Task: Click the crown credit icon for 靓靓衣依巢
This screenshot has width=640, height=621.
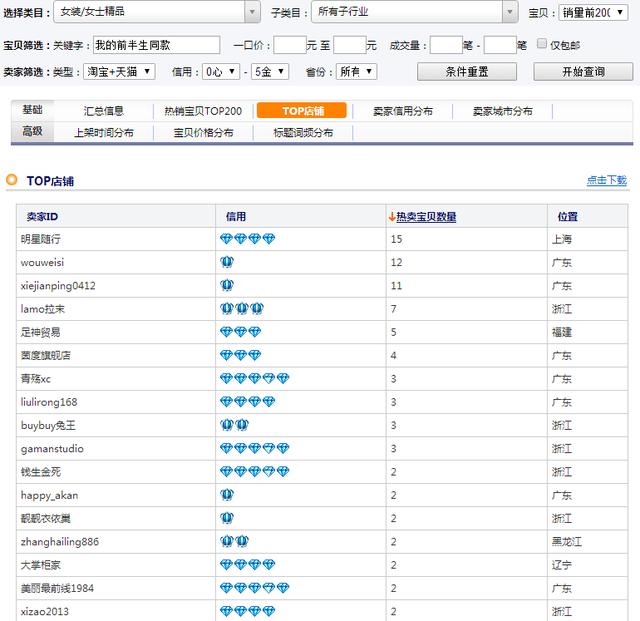Action: click(227, 518)
